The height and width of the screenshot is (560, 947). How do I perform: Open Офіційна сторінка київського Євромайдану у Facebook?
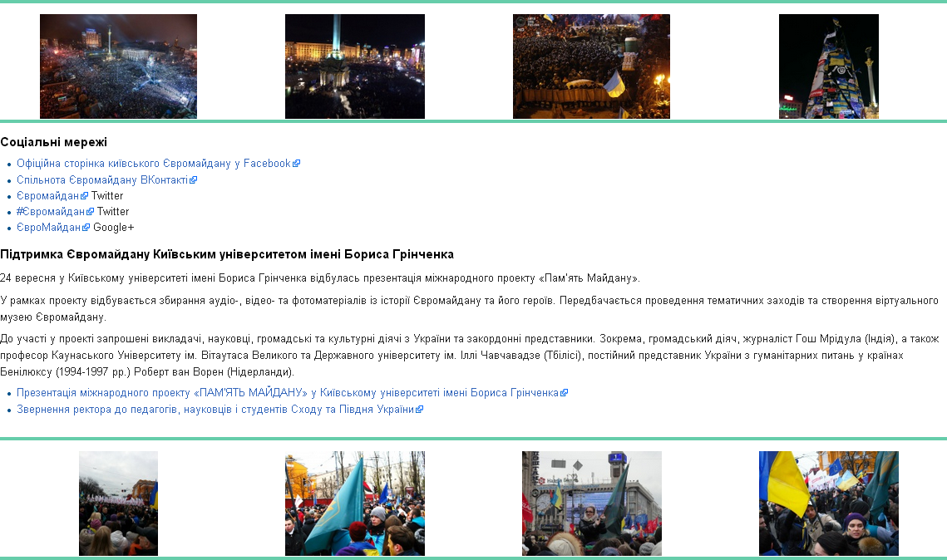pos(153,164)
